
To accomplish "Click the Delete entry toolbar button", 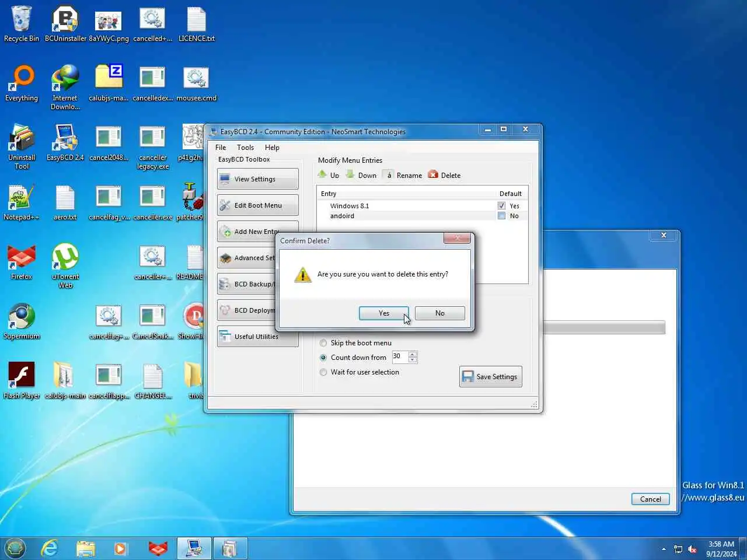I will point(444,175).
